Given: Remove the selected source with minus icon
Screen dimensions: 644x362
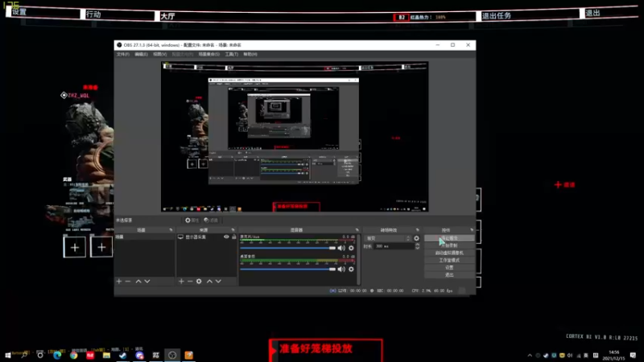Looking at the screenshot, I should tap(190, 281).
